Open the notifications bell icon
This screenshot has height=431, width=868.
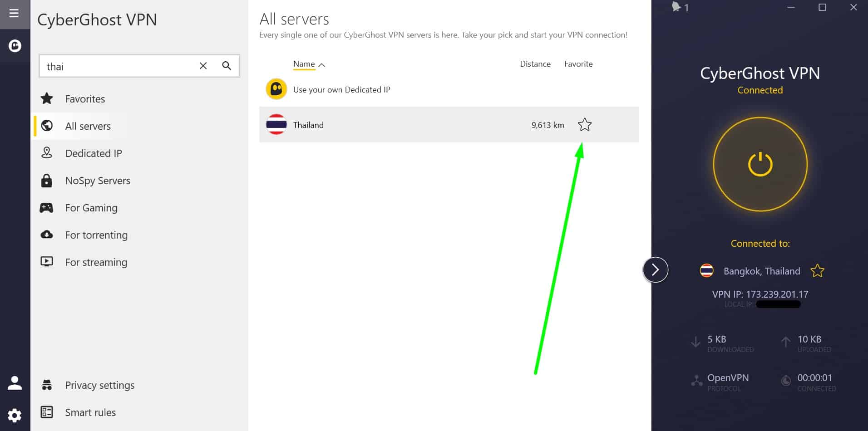tap(676, 6)
